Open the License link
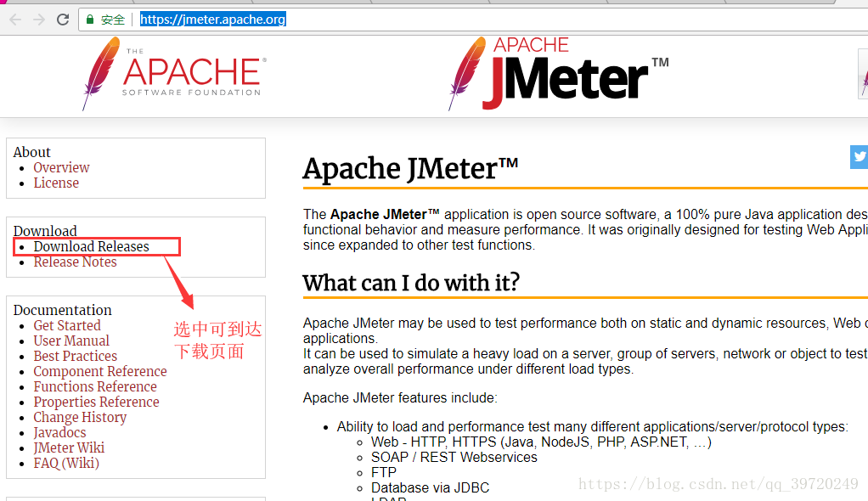Image resolution: width=868 pixels, height=501 pixels. (56, 183)
